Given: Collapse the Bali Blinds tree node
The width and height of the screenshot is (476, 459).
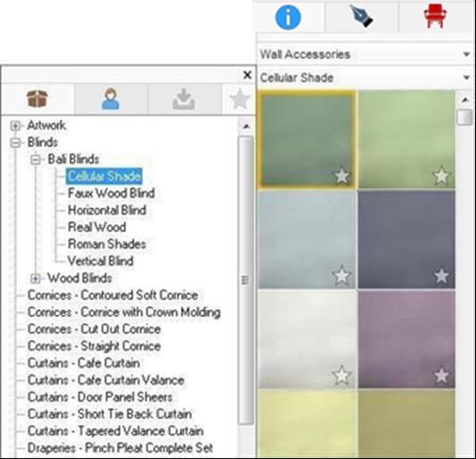Looking at the screenshot, I should click(x=36, y=159).
